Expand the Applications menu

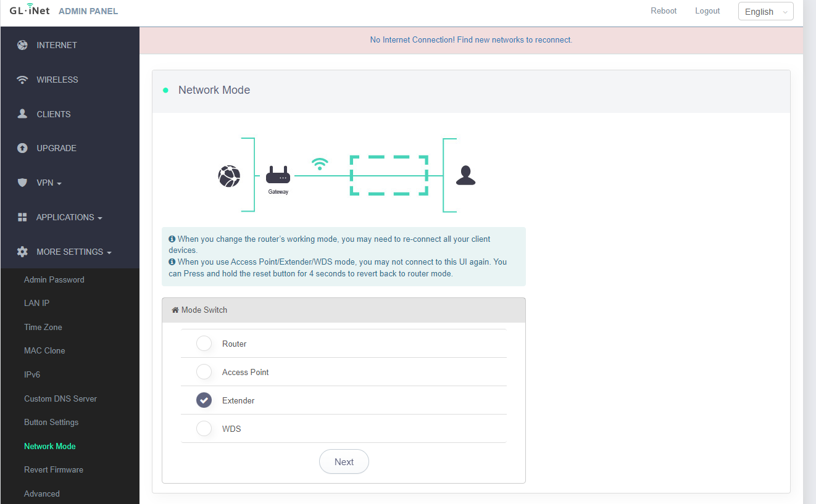click(70, 217)
